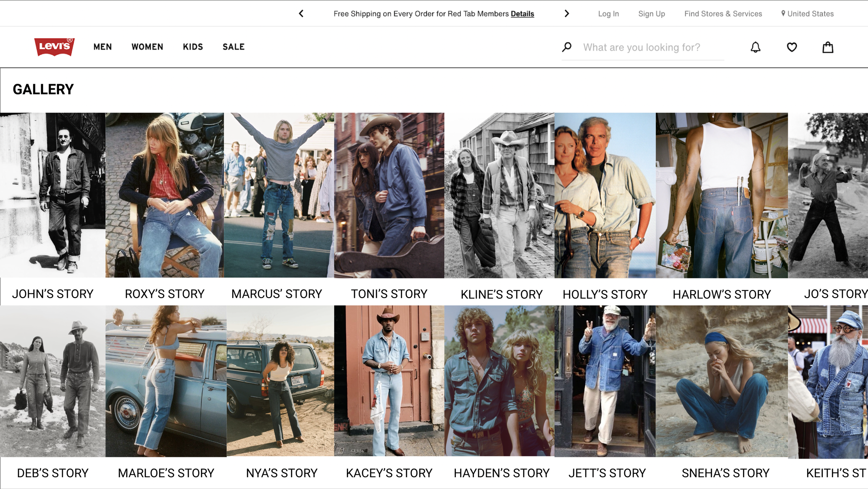Click the search magnifier icon
868x489 pixels.
pyautogui.click(x=567, y=47)
